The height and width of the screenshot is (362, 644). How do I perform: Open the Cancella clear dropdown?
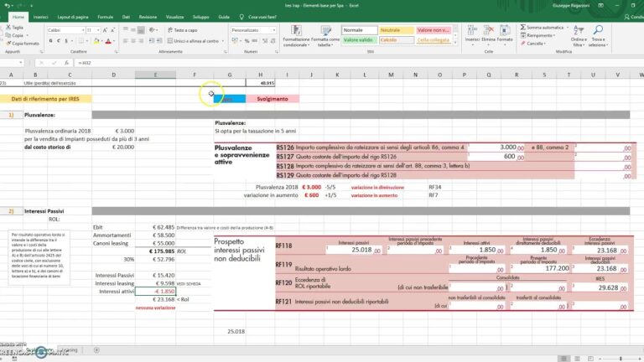(533, 43)
